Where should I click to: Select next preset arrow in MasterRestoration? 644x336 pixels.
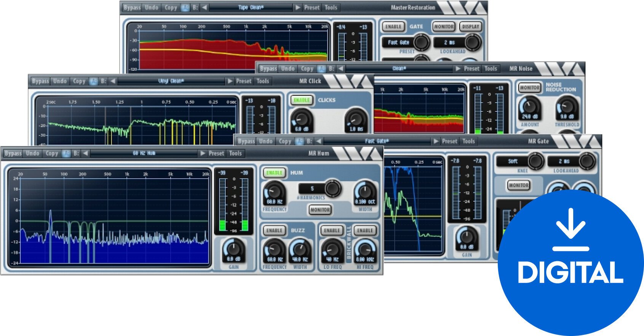[x=298, y=8]
